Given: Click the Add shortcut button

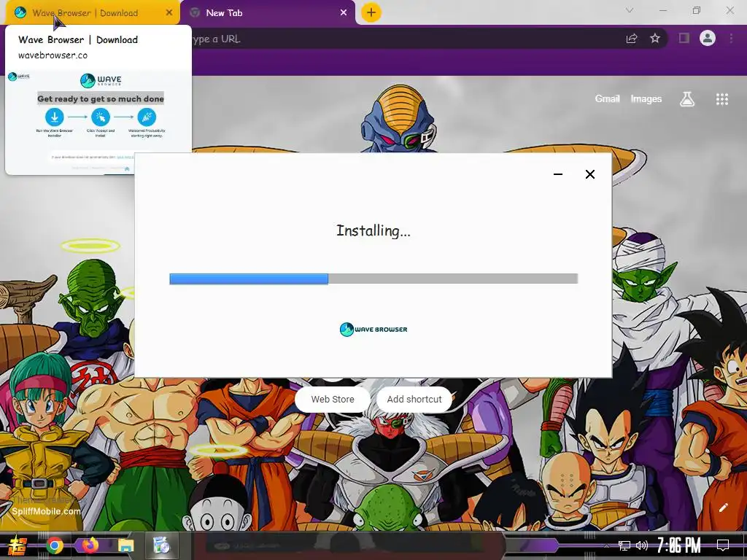Looking at the screenshot, I should 414,399.
